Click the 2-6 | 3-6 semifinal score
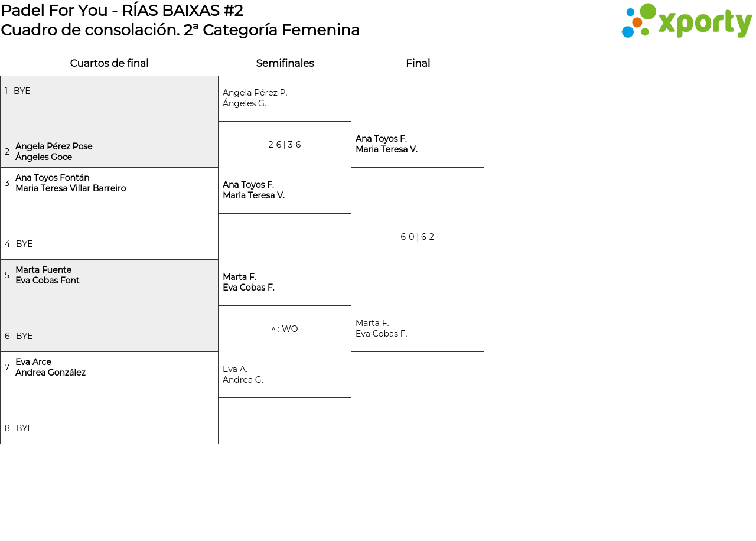The image size is (756, 541). pos(285,145)
